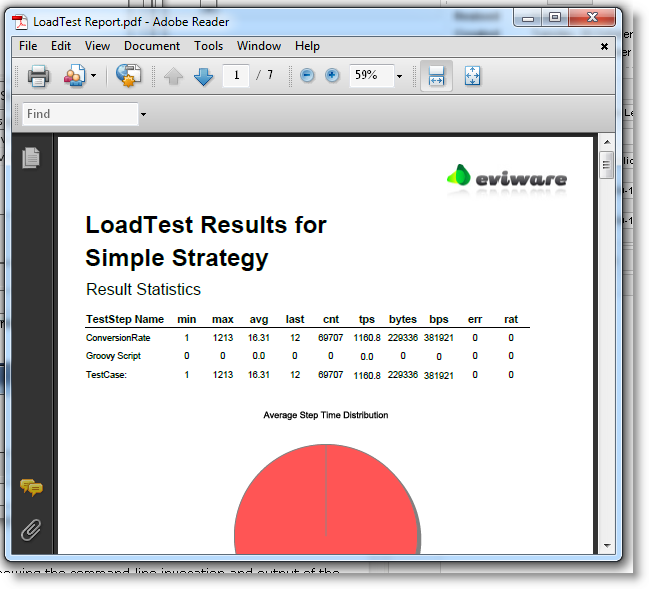Click the scrollbar up arrow
Screen dimensions: 649x589
click(x=607, y=142)
